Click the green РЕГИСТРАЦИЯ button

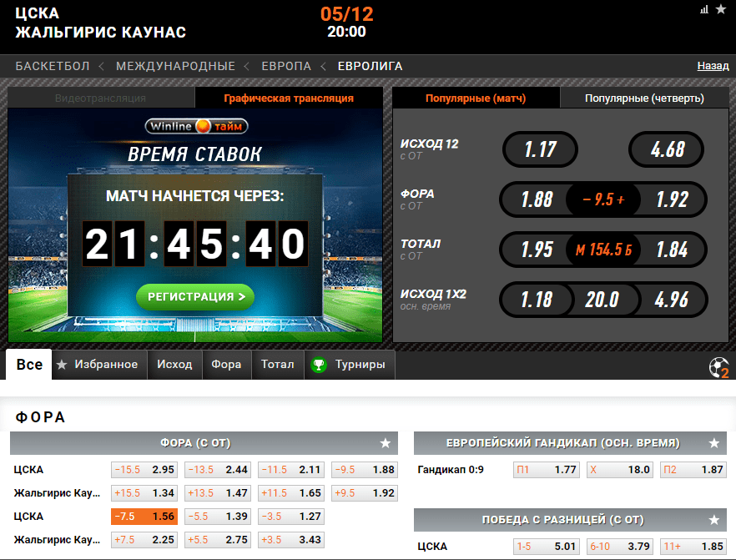tap(195, 296)
